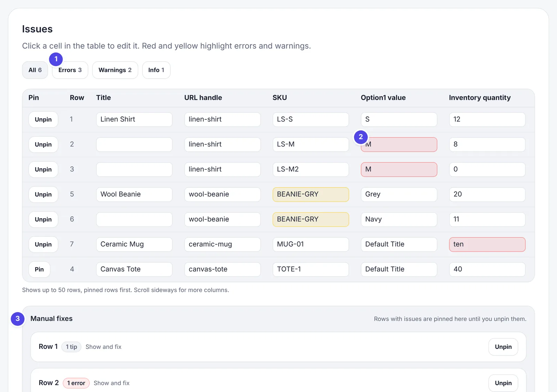This screenshot has width=557, height=392.
Task: Edit the Navy option value
Action: coord(399,219)
